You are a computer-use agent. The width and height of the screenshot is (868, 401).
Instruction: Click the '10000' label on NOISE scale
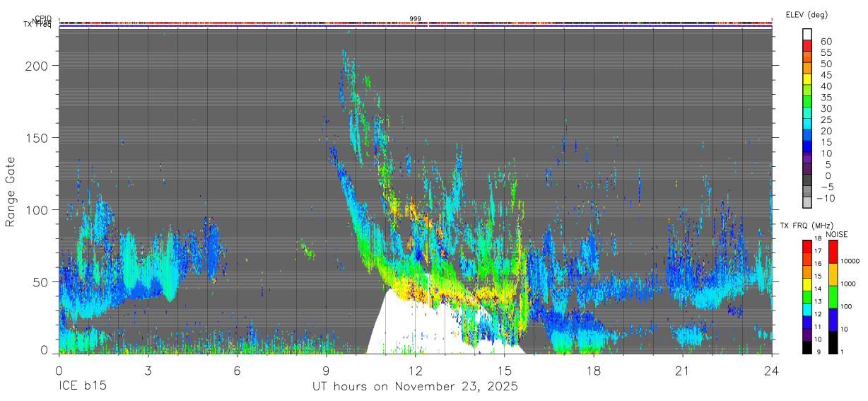850,261
